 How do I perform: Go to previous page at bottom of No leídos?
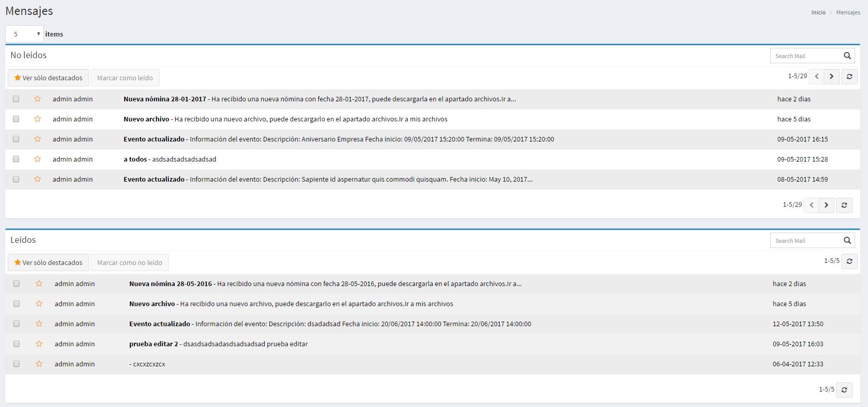point(811,205)
